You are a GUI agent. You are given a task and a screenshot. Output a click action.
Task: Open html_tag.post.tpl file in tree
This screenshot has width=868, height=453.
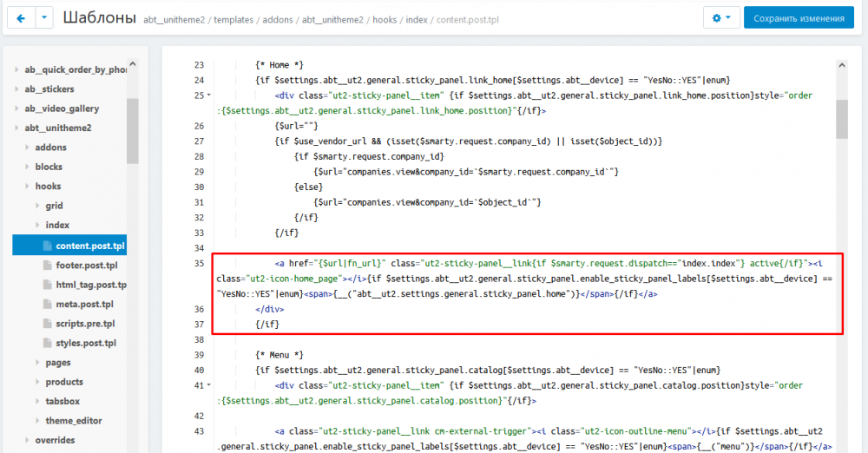click(x=90, y=285)
